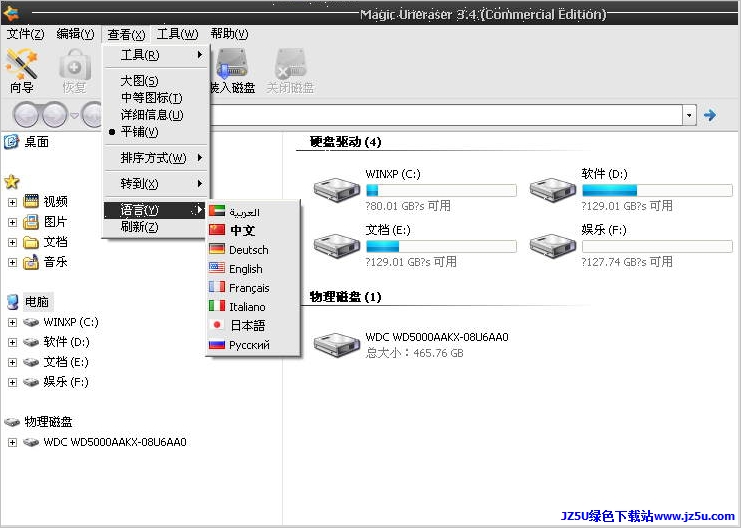Click the 视频 film folder icon
This screenshot has height=528, width=741.
[31, 201]
